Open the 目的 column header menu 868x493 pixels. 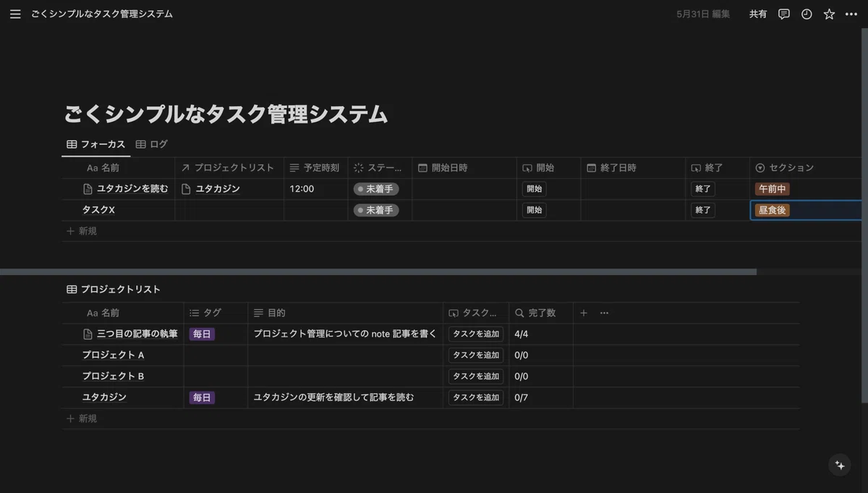[x=345, y=313]
